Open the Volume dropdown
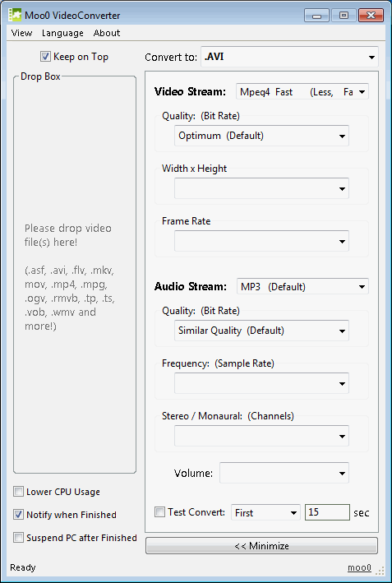The width and height of the screenshot is (392, 583). pyautogui.click(x=284, y=473)
